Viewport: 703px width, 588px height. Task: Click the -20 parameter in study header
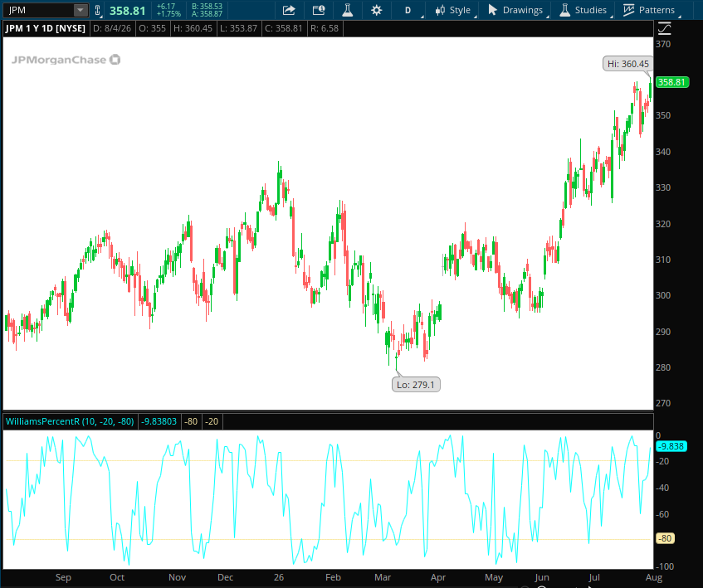tap(212, 421)
